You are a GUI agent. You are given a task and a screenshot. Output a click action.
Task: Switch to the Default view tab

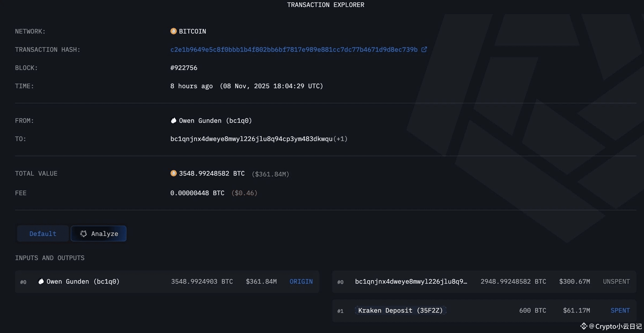43,234
